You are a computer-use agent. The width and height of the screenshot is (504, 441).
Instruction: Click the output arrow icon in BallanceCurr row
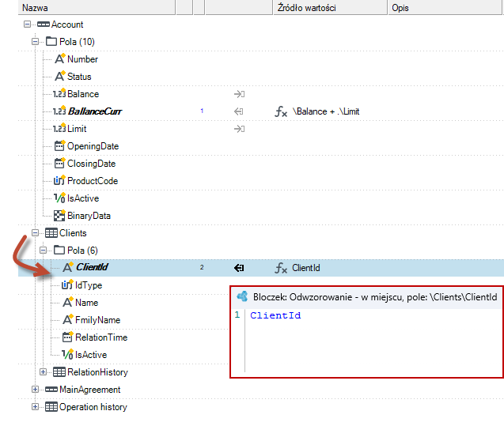click(238, 111)
